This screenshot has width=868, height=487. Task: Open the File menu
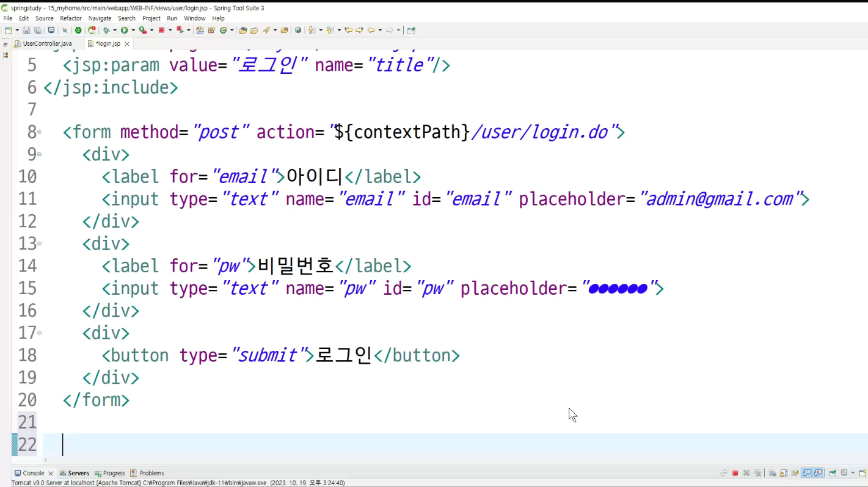[x=8, y=18]
